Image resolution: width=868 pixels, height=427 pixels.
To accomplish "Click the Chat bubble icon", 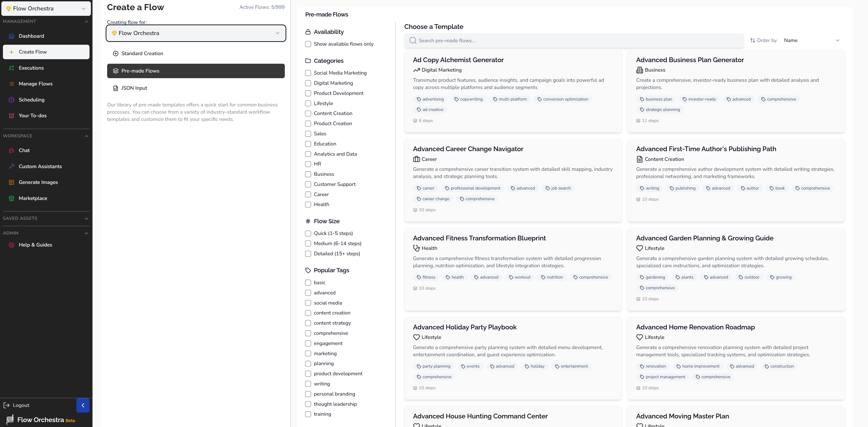I will pos(12,150).
